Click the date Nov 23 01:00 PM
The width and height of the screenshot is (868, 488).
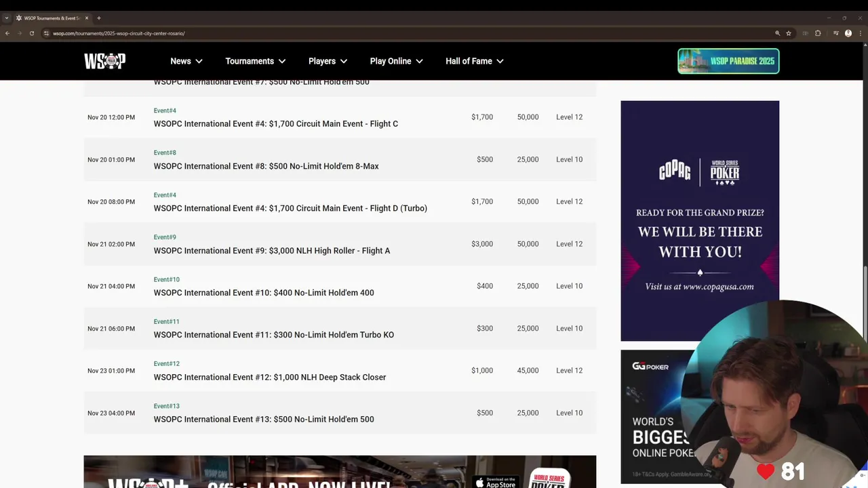[111, 371]
